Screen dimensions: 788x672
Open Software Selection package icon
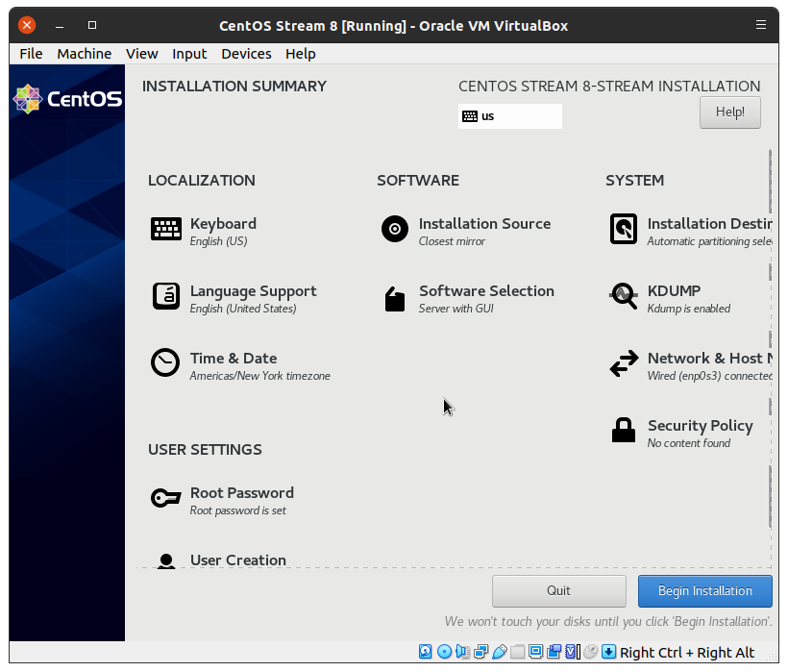coord(395,298)
